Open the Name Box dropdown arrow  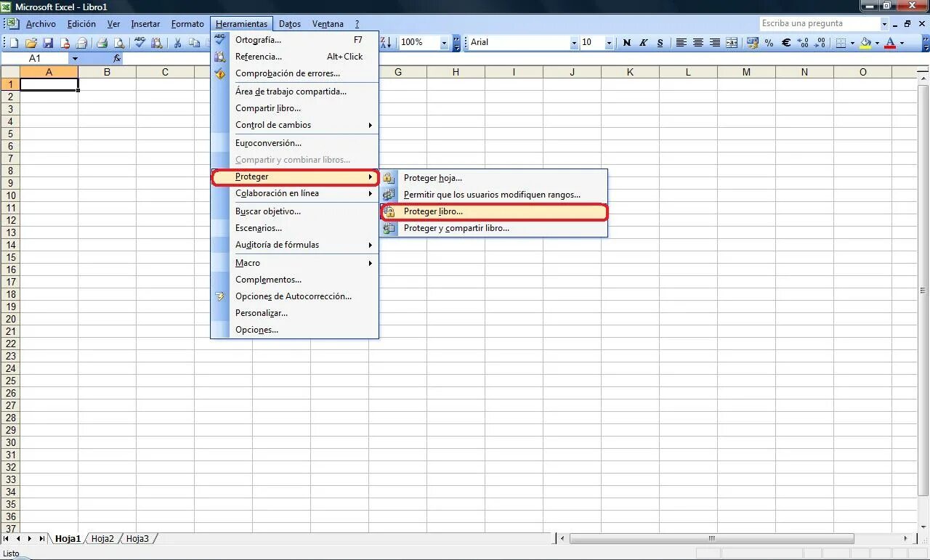pyautogui.click(x=75, y=58)
